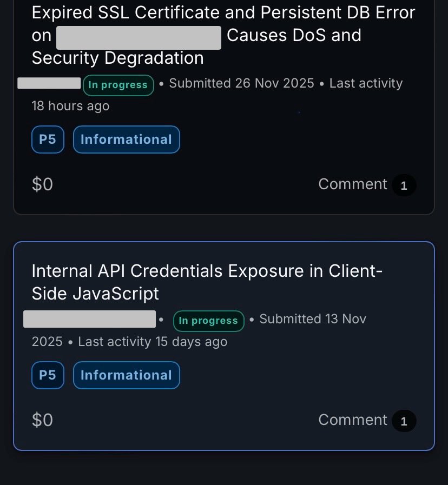Click the In progress badge on the SSL report
The width and height of the screenshot is (448, 485).
pyautogui.click(x=118, y=85)
